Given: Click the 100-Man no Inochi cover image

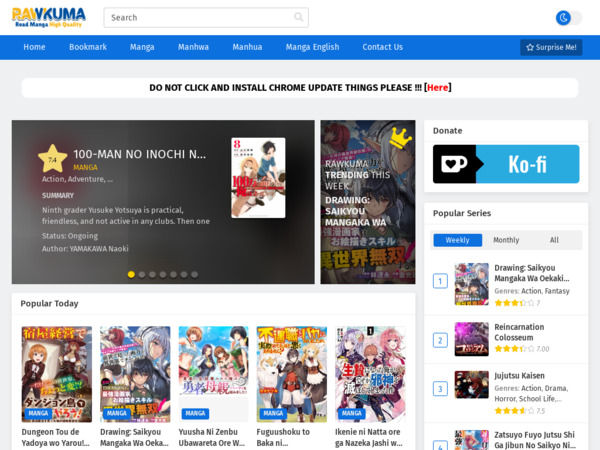Looking at the screenshot, I should (x=258, y=178).
